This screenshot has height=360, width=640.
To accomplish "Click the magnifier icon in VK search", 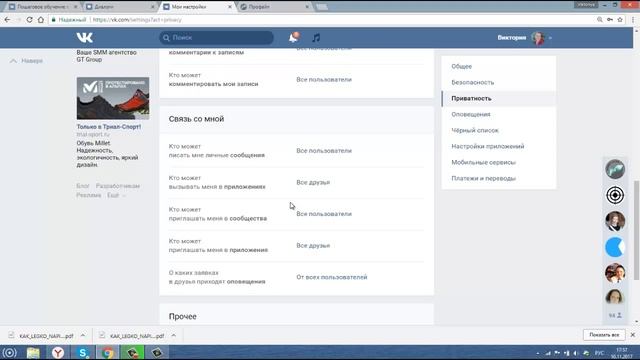I will [166, 38].
